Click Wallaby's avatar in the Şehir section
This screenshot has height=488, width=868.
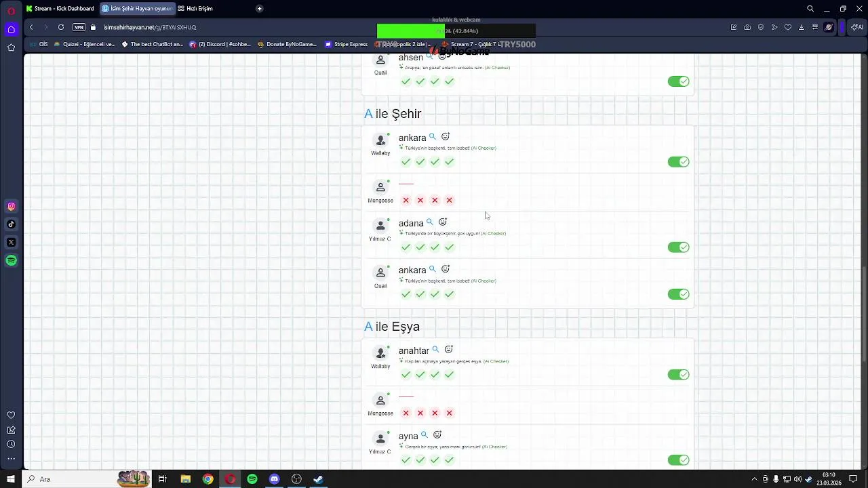point(380,140)
